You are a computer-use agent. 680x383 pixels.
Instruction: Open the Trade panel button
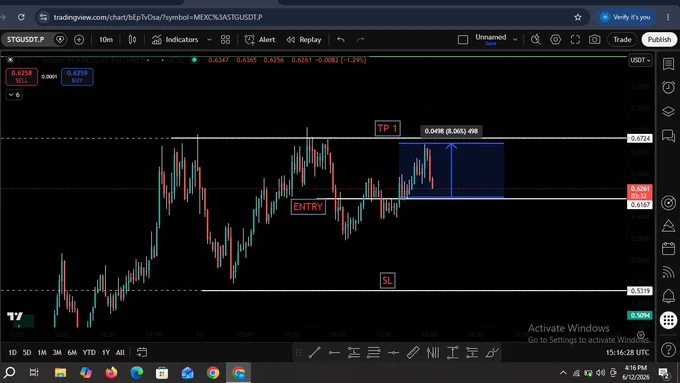[x=622, y=39]
